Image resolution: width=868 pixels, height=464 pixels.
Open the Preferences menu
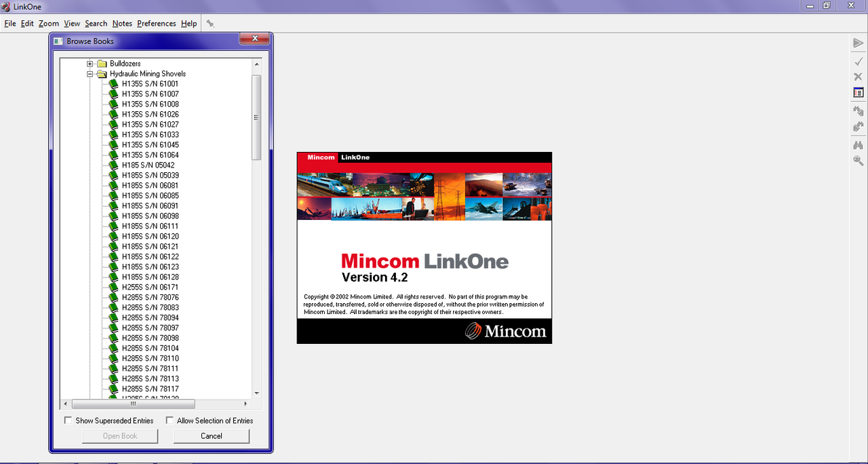click(157, 23)
